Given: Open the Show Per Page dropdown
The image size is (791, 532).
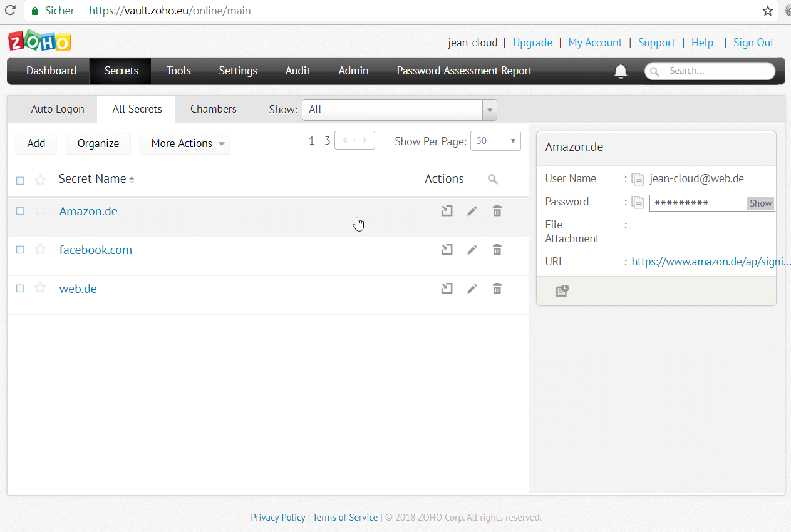Looking at the screenshot, I should tap(495, 141).
